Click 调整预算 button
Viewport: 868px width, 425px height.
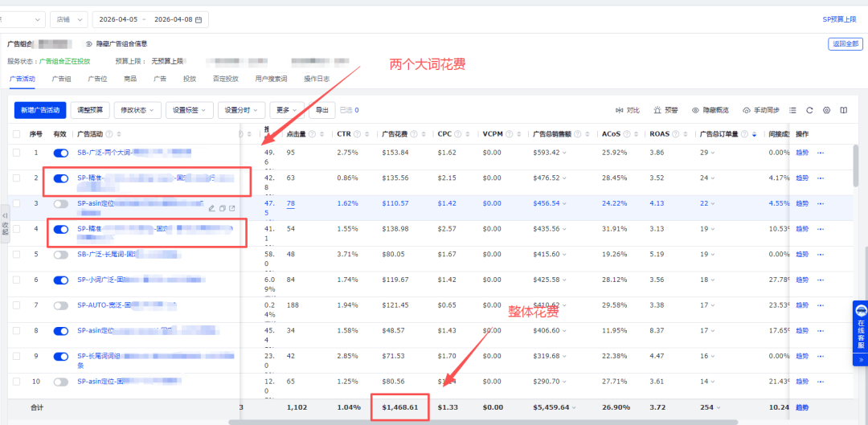point(90,110)
